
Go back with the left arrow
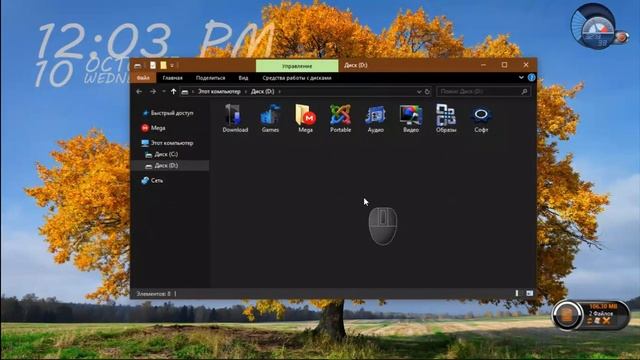tap(139, 91)
